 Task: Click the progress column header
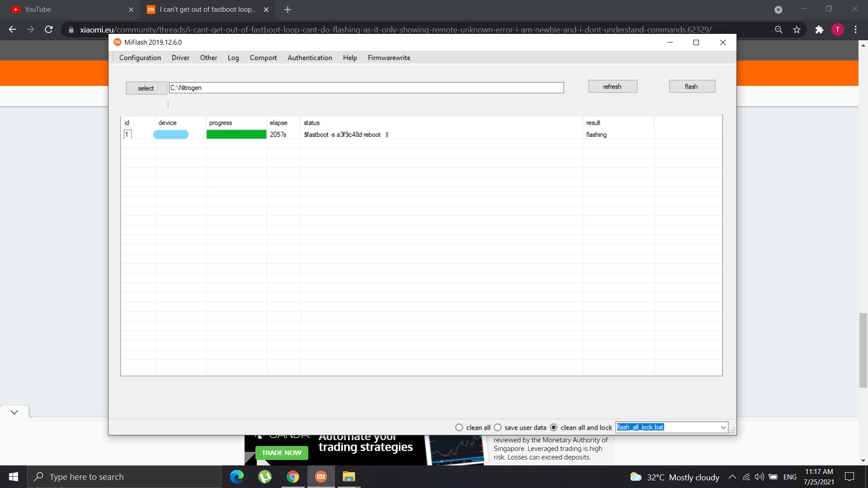click(221, 123)
